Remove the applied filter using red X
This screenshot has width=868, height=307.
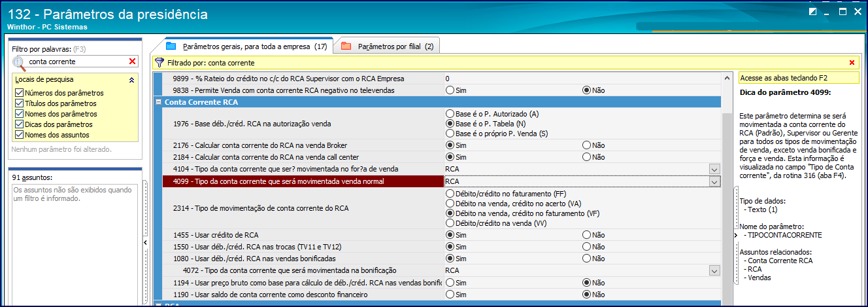(852, 63)
